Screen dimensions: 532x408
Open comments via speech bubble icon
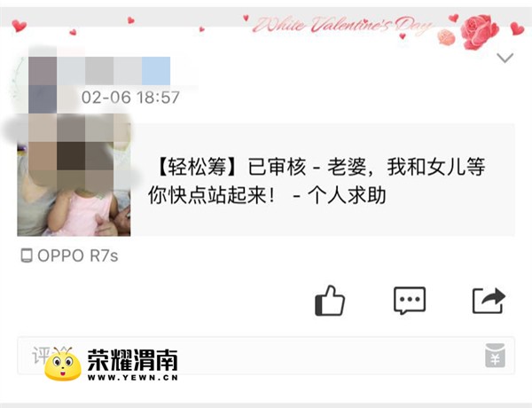[x=409, y=301]
